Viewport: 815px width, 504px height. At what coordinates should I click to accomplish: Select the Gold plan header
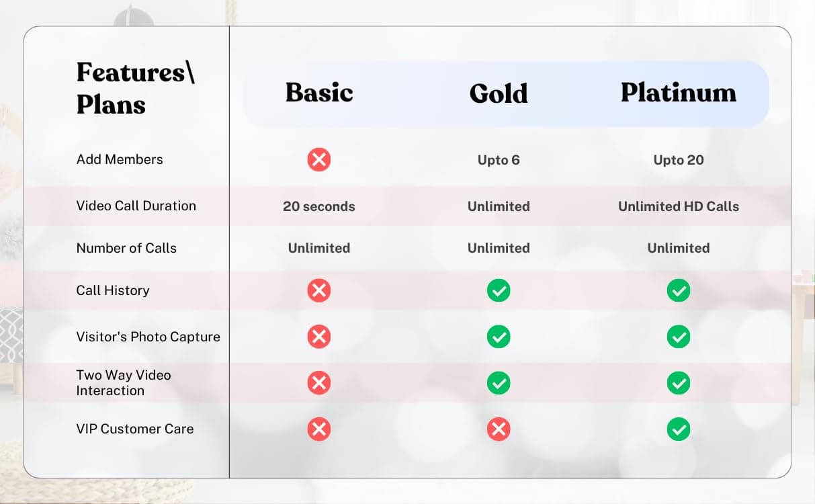[x=499, y=93]
